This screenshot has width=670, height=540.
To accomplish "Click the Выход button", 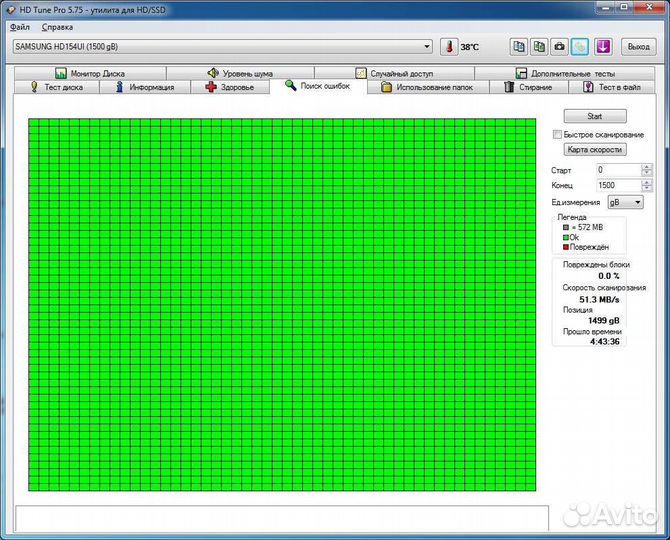I will pos(638,47).
